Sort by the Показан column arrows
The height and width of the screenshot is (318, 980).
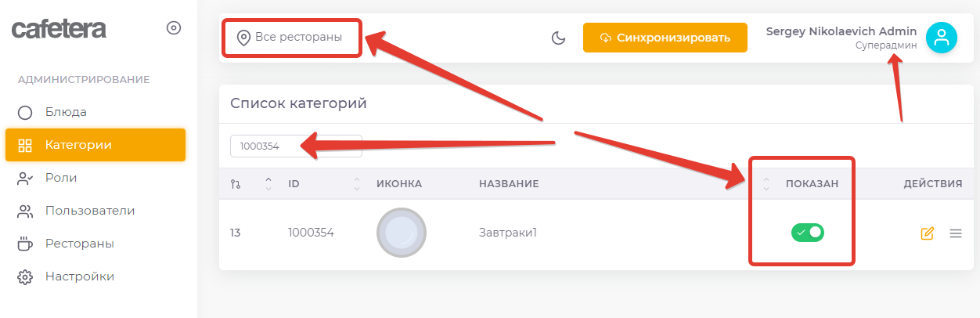point(766,184)
